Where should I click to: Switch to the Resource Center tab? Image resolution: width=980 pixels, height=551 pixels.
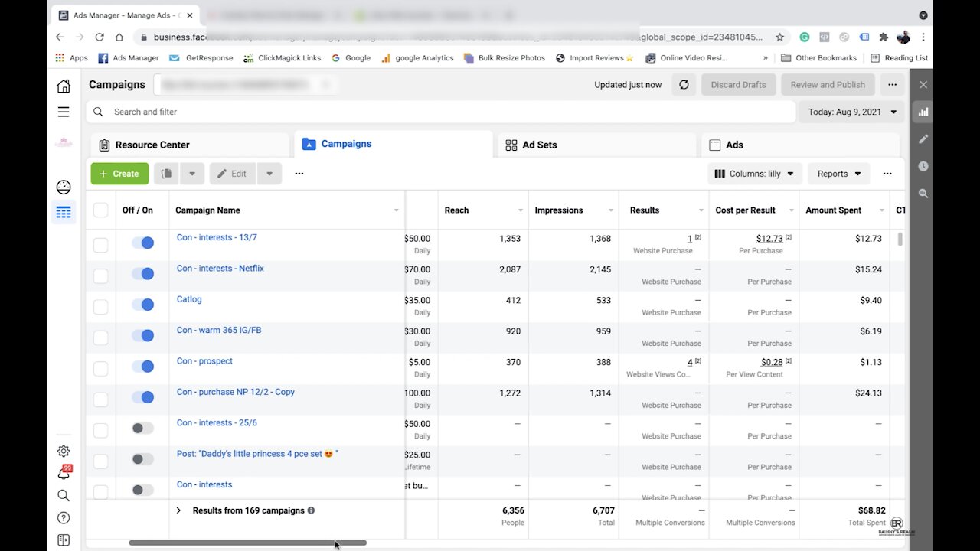coord(190,145)
